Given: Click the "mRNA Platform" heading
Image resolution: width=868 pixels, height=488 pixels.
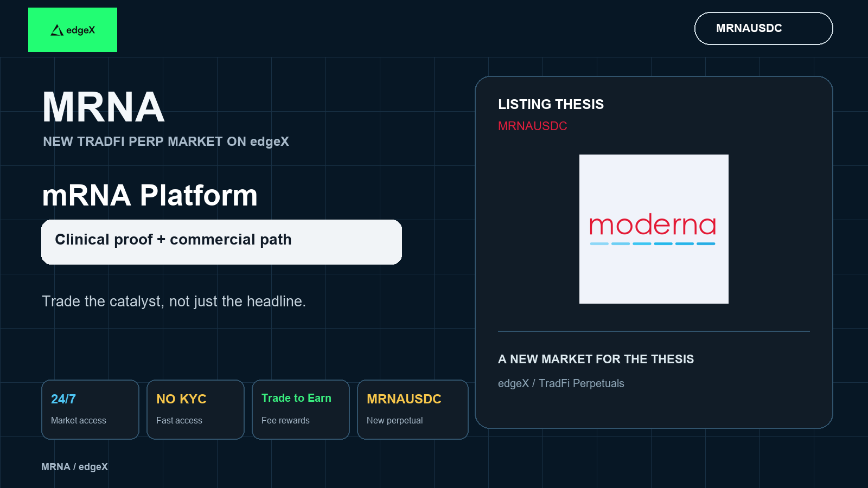Looking at the screenshot, I should (150, 195).
